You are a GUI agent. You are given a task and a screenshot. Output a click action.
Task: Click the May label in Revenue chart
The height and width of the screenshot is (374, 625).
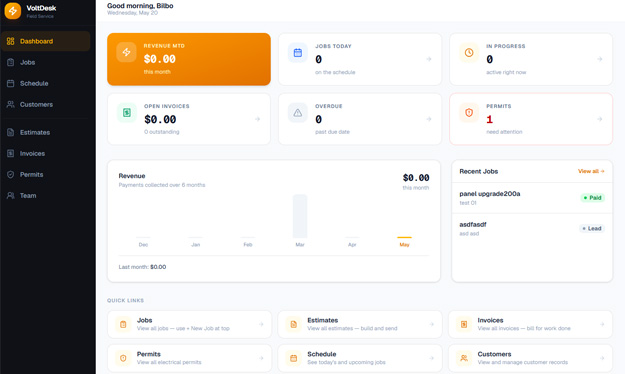(405, 244)
